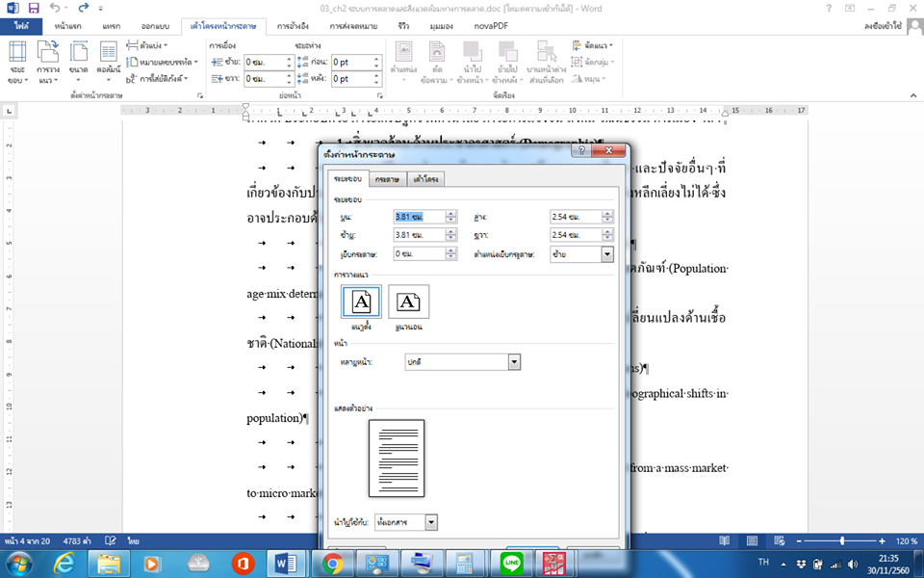
Task: Click the zoom in plus button
Action: tap(883, 540)
